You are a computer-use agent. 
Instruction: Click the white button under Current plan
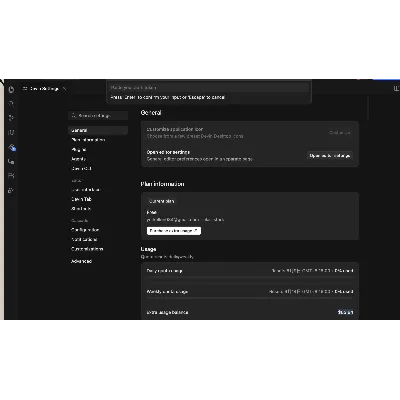[174, 231]
